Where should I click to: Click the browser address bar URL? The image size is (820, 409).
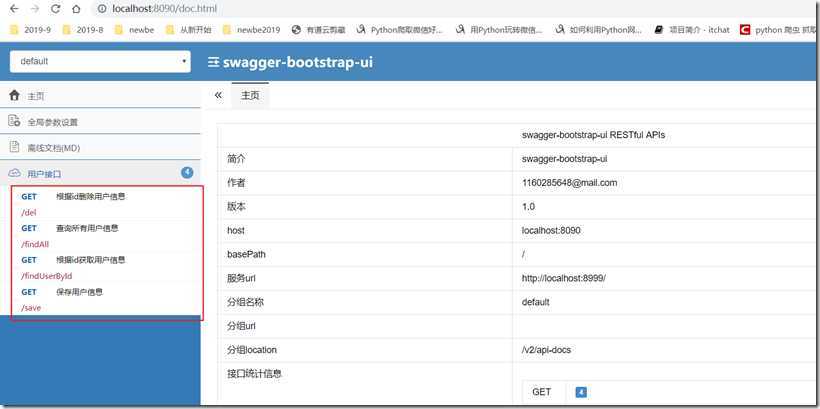164,9
